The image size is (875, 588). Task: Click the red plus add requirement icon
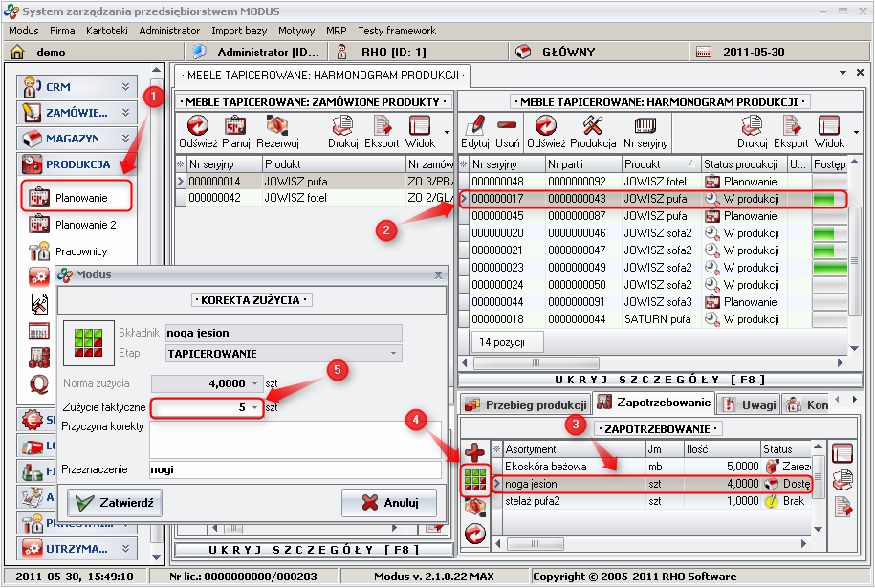coord(474,452)
